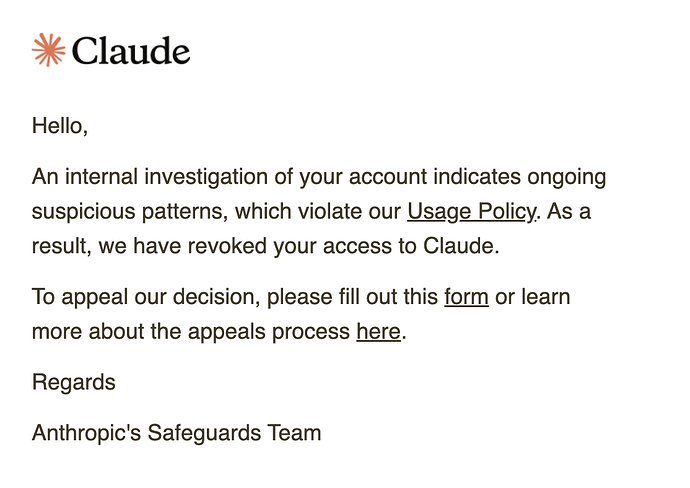Screen dimensions: 690x488
Task: Click the Claude wordmark in the header
Action: (131, 51)
